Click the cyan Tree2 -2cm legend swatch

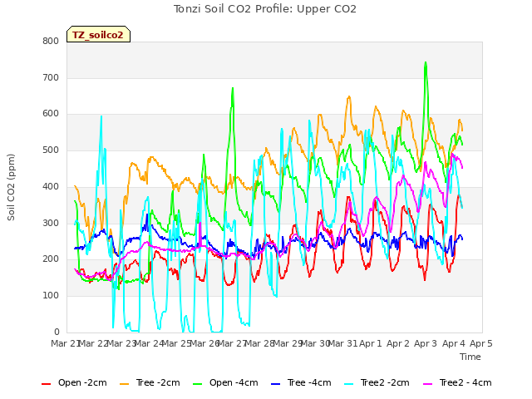349,384
